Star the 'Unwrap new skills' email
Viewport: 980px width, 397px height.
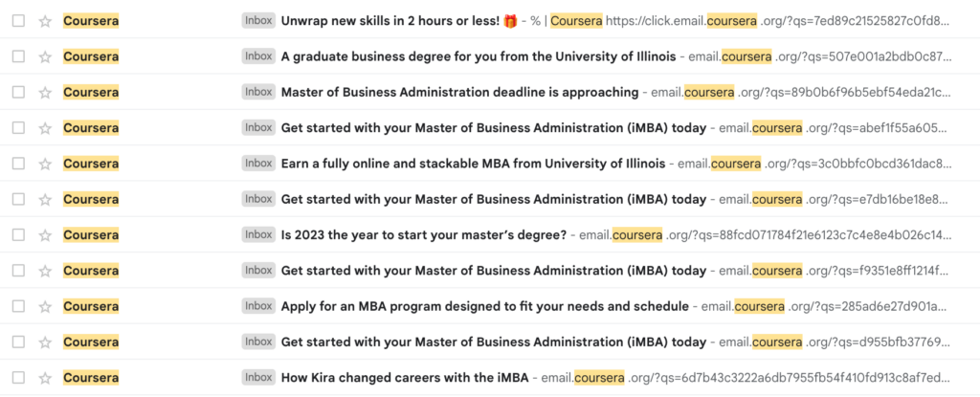[x=45, y=21]
